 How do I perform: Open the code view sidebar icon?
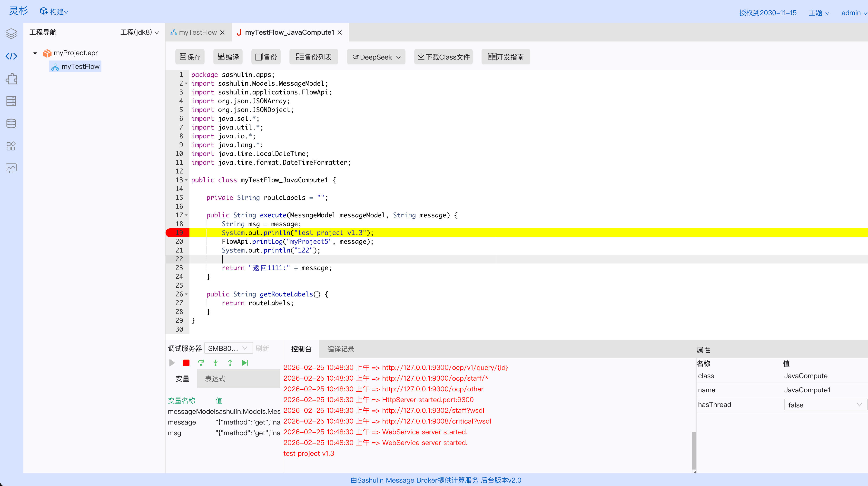pyautogui.click(x=11, y=56)
